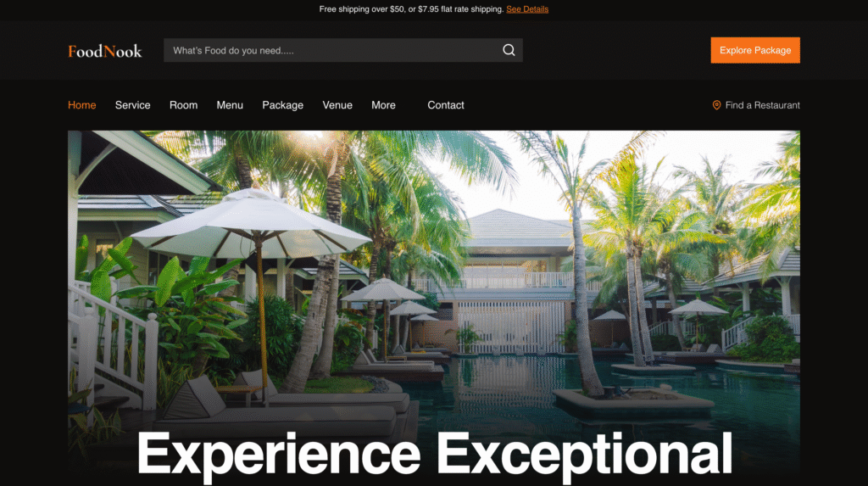Go to the Home nav item

[82, 105]
